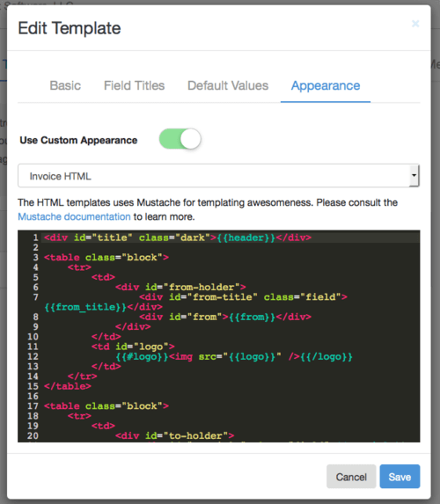
Task: Click the to-holder div on line 20
Action: coord(174,436)
